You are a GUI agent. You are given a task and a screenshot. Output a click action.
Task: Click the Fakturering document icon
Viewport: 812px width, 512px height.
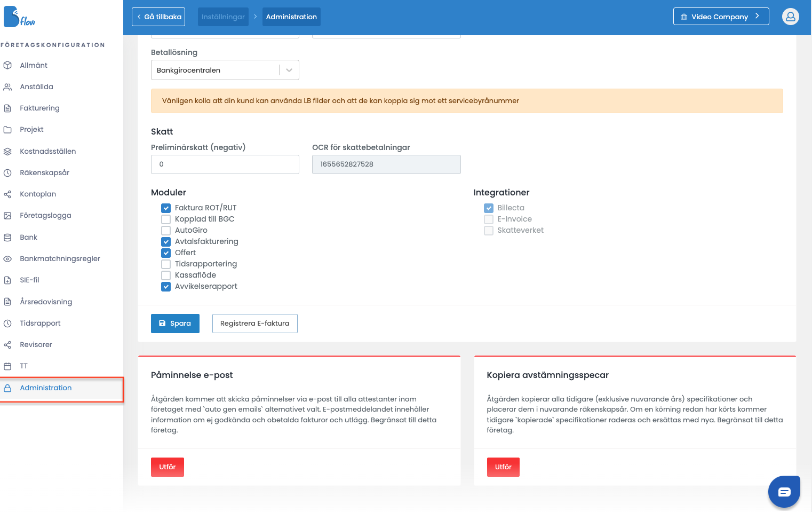[7, 108]
